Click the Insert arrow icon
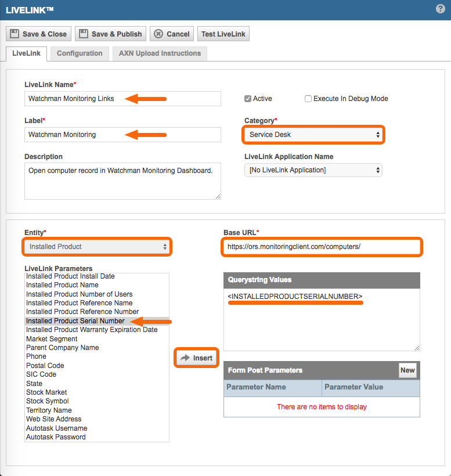The image size is (451, 476). click(185, 358)
